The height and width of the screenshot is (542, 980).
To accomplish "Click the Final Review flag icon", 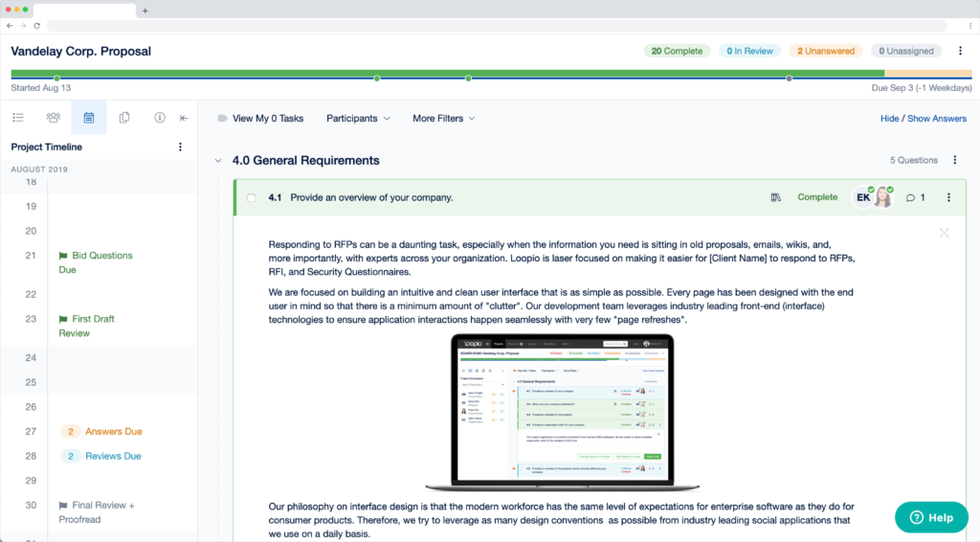I will [x=63, y=505].
